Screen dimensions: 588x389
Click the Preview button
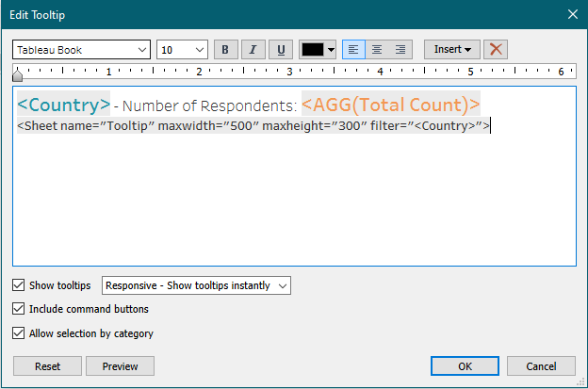[x=120, y=366]
